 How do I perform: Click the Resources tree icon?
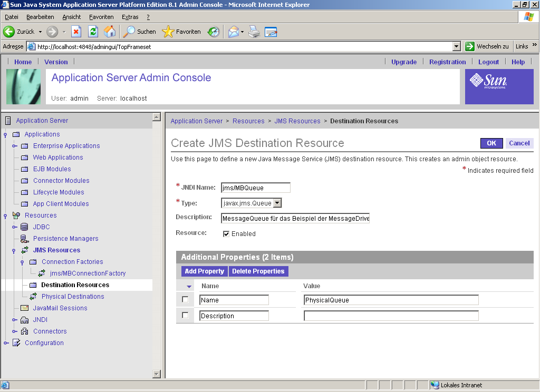click(x=16, y=215)
